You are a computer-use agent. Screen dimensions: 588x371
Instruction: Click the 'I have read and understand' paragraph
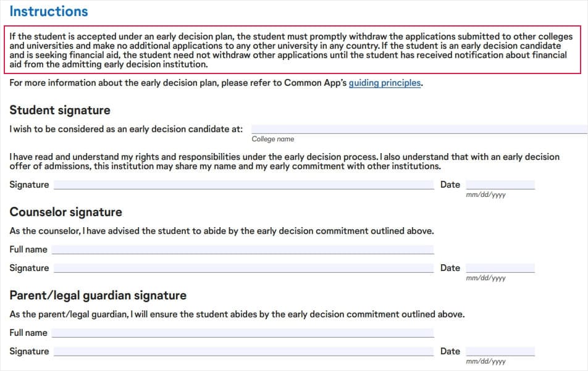tap(284, 162)
